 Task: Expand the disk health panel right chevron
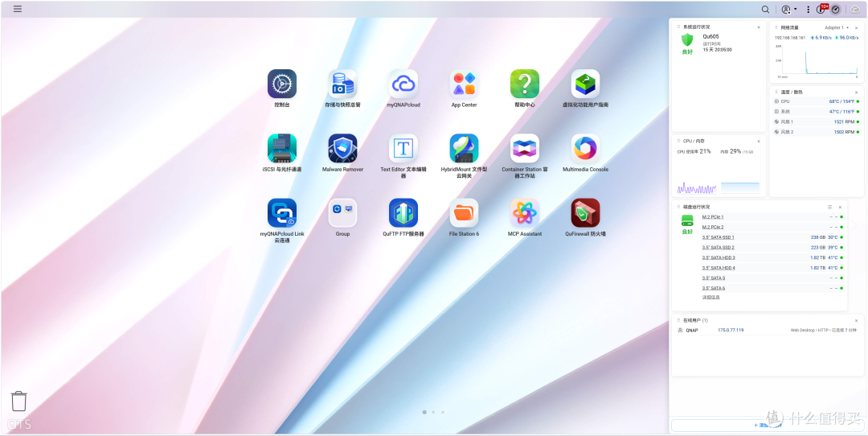(854, 225)
